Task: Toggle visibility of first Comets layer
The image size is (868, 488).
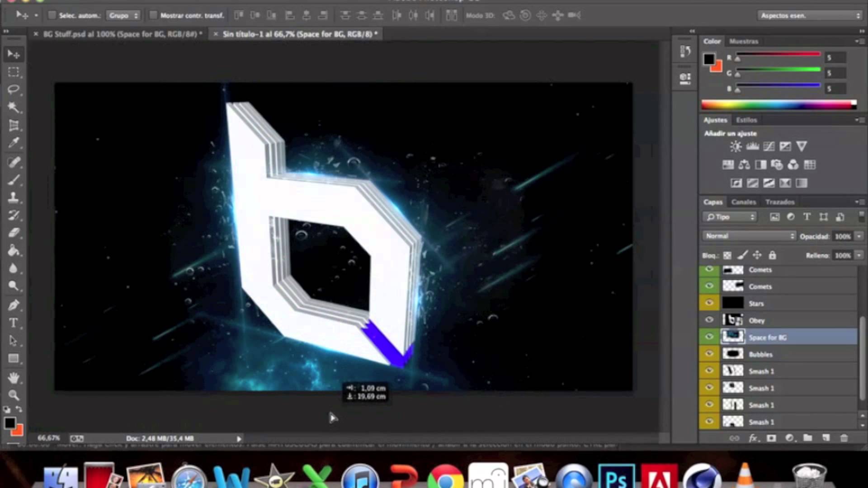Action: [709, 270]
